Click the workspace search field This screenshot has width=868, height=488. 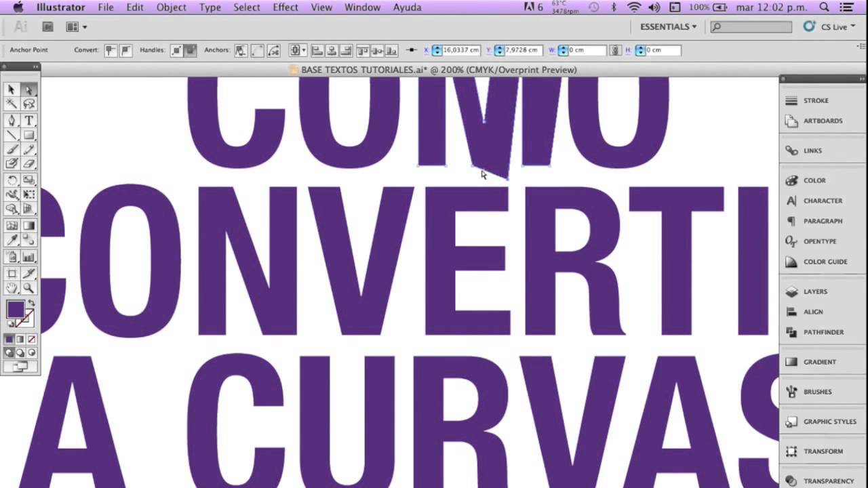pyautogui.click(x=751, y=27)
